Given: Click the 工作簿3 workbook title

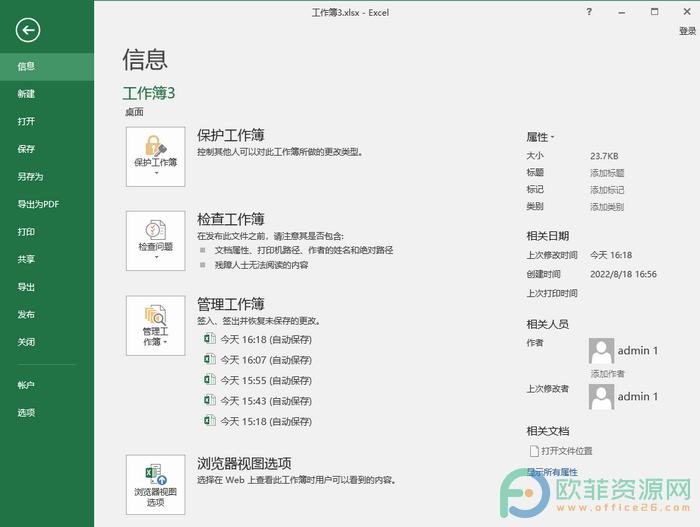Looking at the screenshot, I should [x=149, y=93].
